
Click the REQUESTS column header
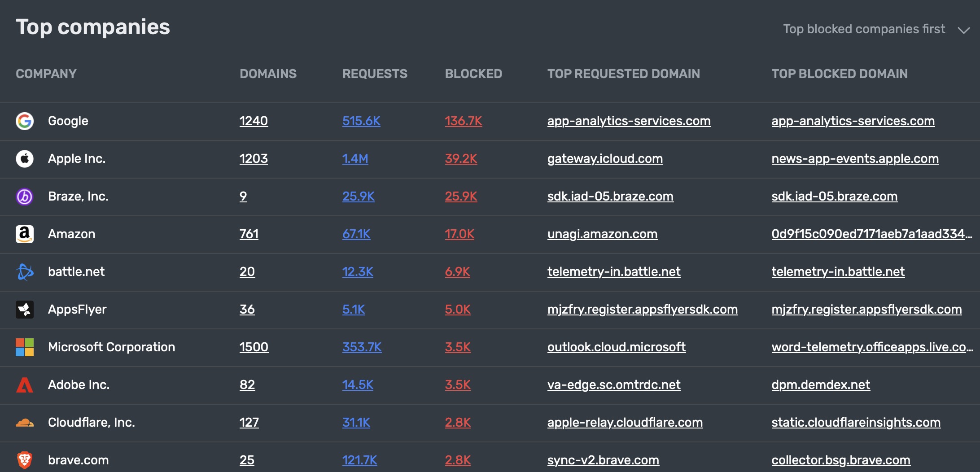tap(375, 74)
